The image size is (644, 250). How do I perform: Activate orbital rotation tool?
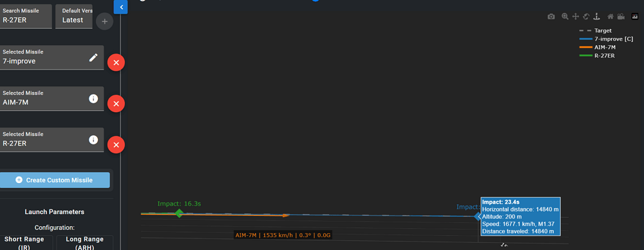(586, 17)
